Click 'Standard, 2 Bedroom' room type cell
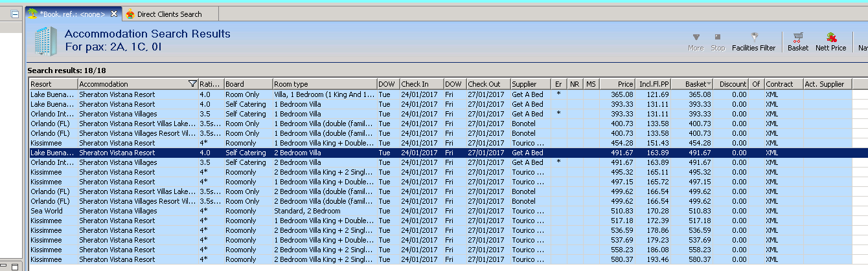The width and height of the screenshot is (868, 271). [x=325, y=211]
